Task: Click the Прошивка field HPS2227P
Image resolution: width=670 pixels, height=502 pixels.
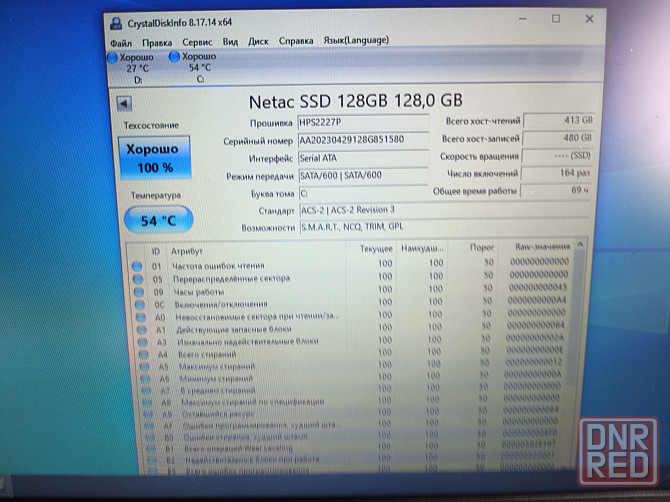Action: pos(363,122)
